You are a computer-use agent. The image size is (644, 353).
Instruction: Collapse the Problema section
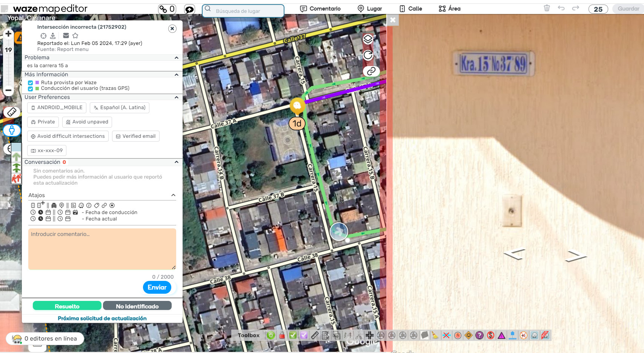tap(176, 58)
